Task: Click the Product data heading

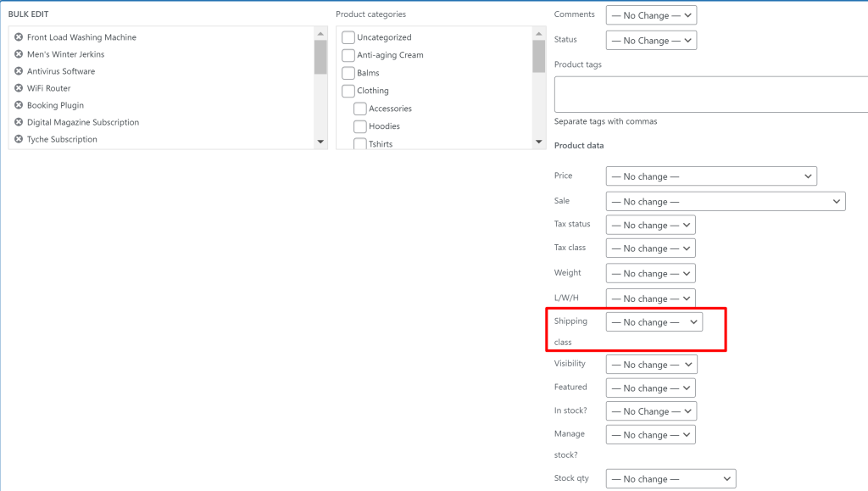Action: click(579, 146)
